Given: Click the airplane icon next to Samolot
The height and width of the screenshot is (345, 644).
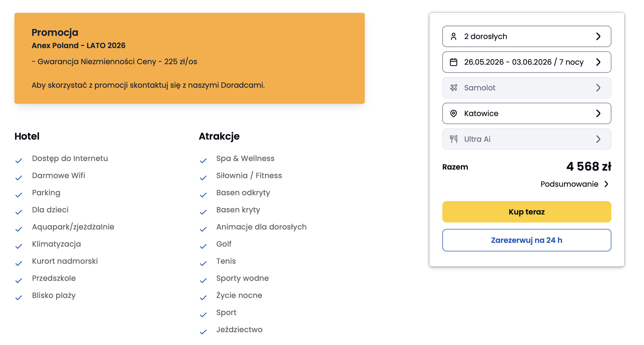Looking at the screenshot, I should tap(453, 88).
